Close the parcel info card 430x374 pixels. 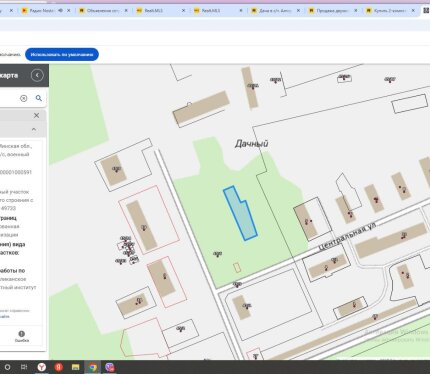click(x=36, y=115)
